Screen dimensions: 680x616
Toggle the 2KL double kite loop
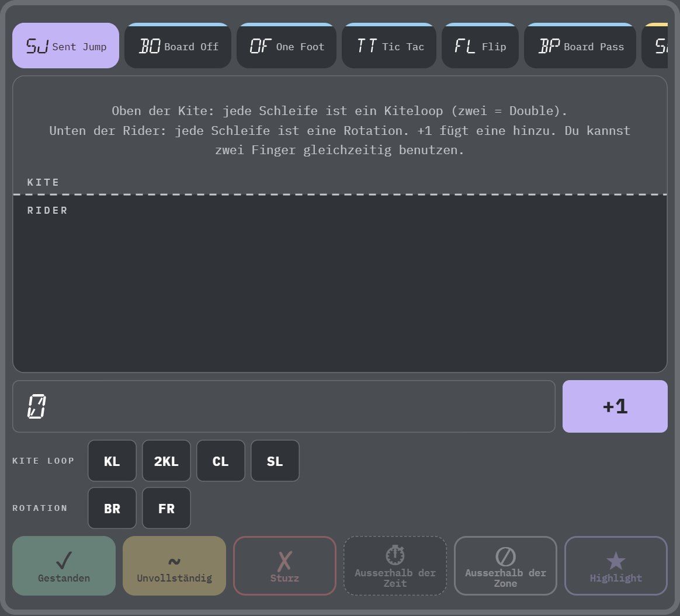click(x=166, y=461)
